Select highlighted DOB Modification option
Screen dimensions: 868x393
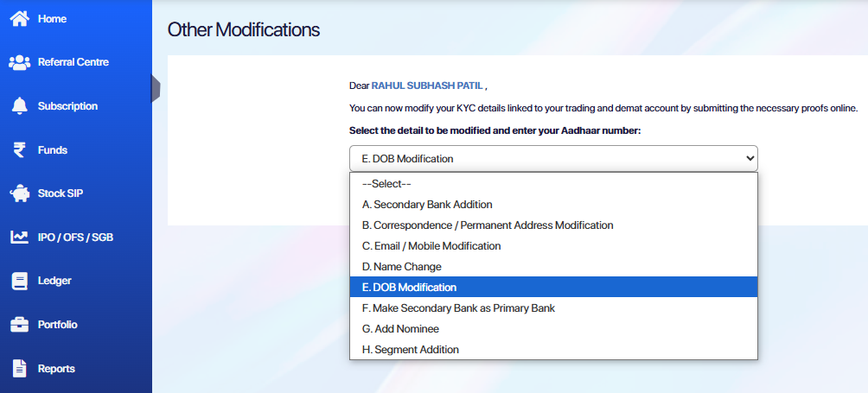[x=409, y=288]
